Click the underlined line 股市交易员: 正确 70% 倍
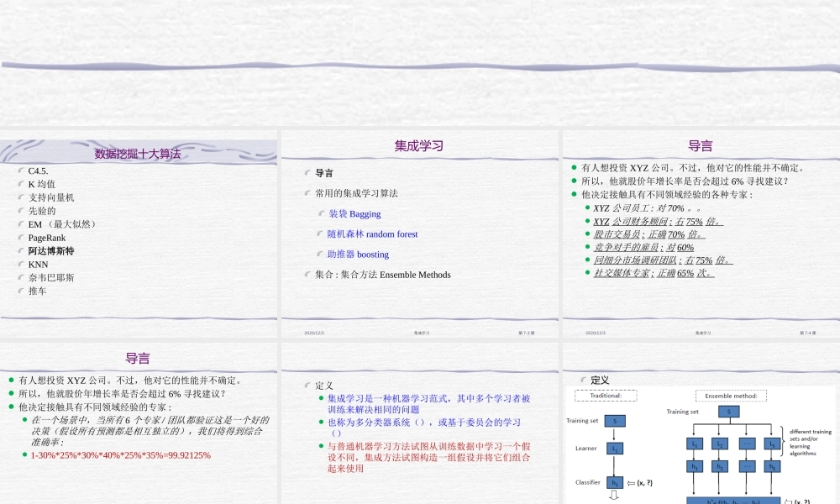The height and width of the screenshot is (504, 840). point(649,234)
